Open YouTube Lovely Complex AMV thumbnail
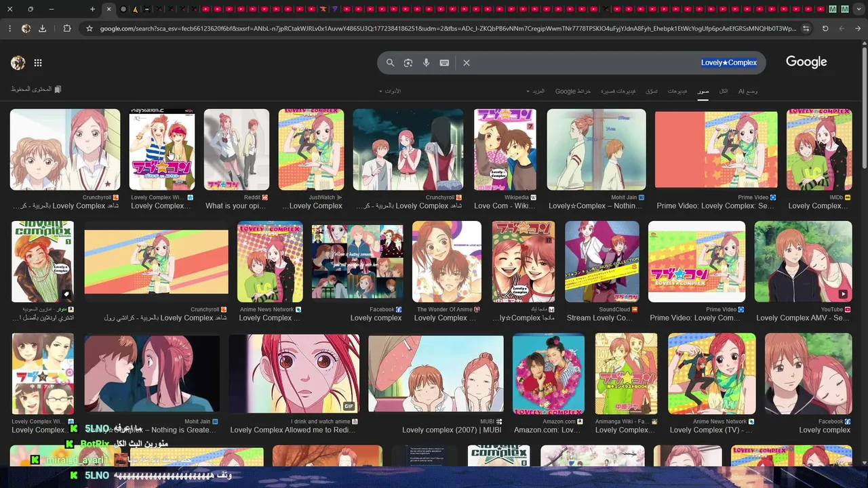Screen dimensions: 868x488 click(x=803, y=262)
